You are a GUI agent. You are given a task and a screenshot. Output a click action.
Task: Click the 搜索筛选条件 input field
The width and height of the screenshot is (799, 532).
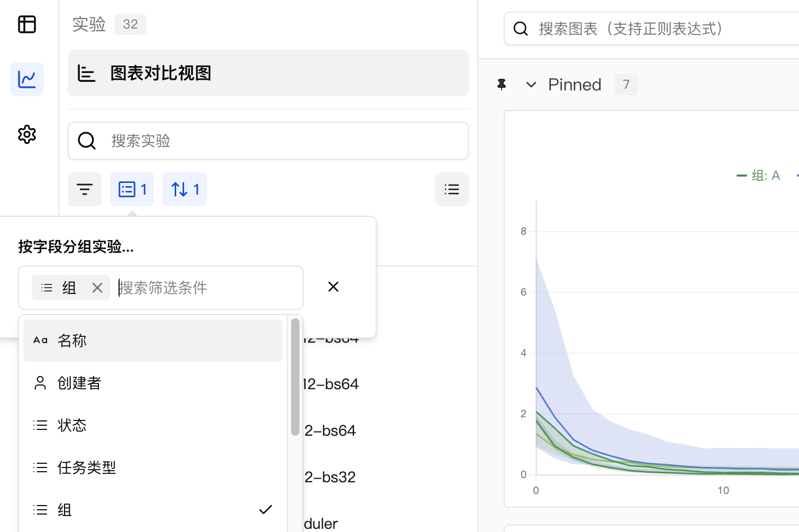(x=206, y=288)
